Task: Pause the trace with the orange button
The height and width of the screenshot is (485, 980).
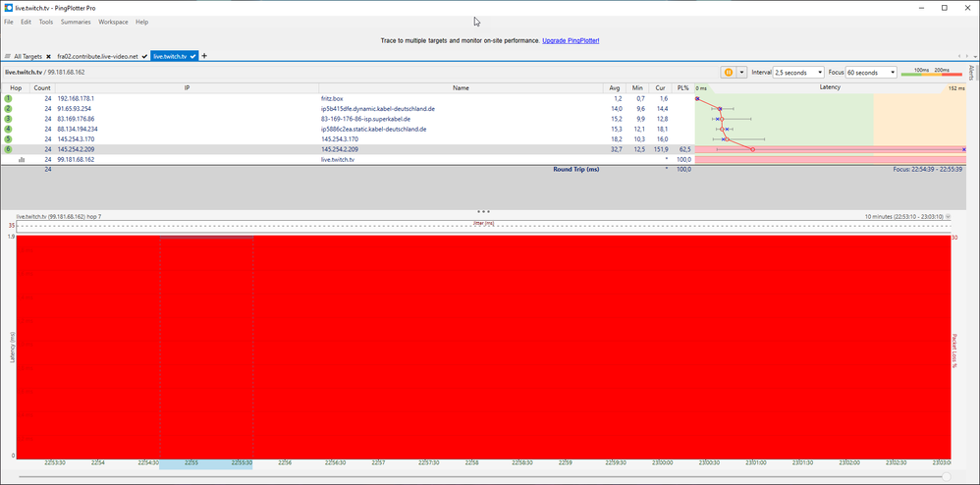Action: click(729, 73)
